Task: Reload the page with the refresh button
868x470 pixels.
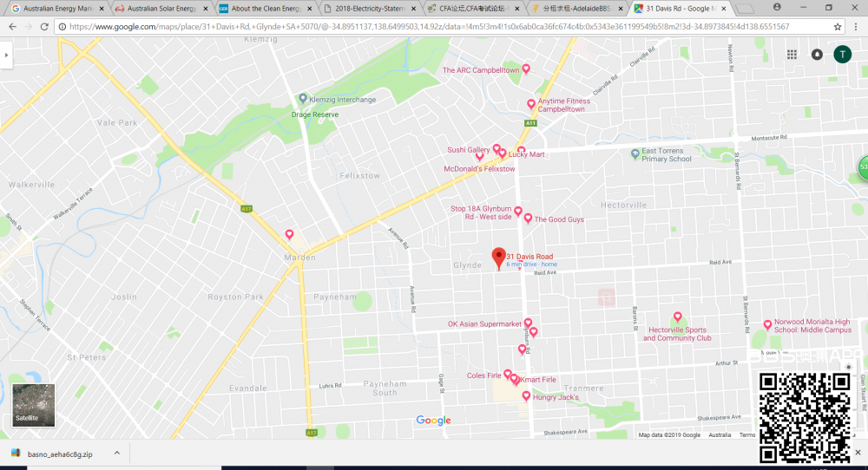Action: (43, 26)
